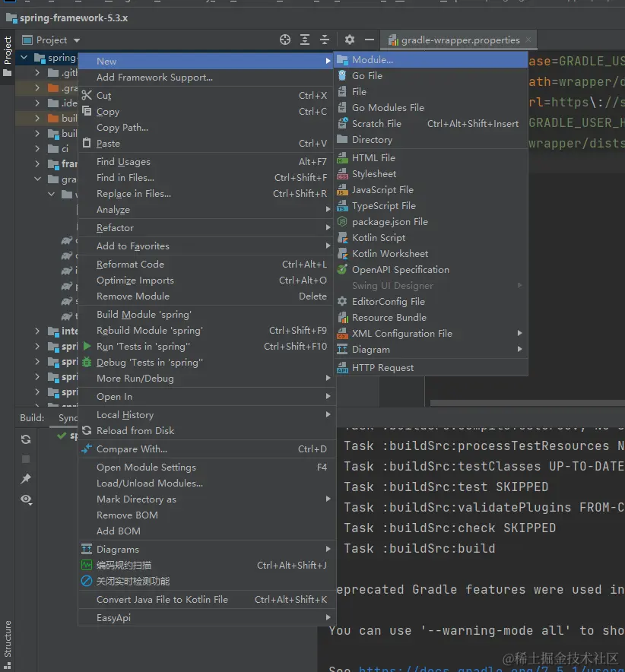Image resolution: width=625 pixels, height=672 pixels.
Task: Click the OpenAPI Specification icon
Action: [342, 269]
